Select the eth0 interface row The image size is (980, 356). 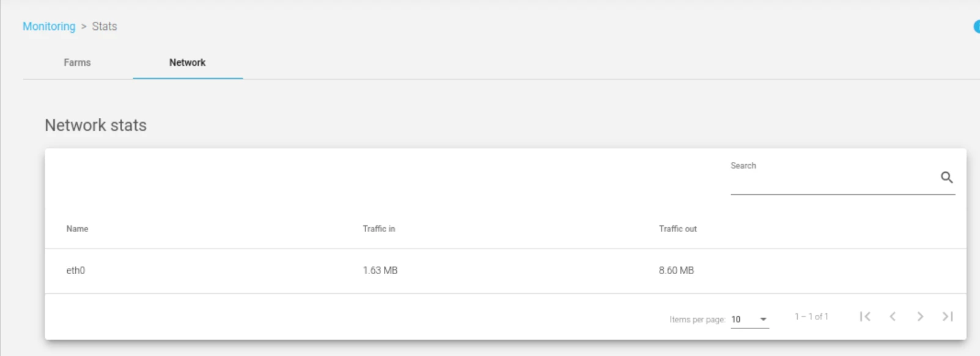[506, 271]
